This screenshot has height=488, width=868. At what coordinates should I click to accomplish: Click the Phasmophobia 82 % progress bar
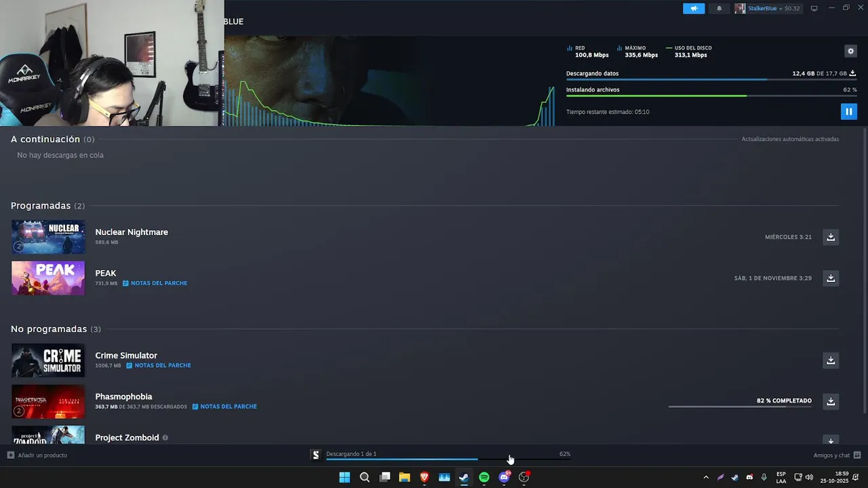click(x=740, y=407)
